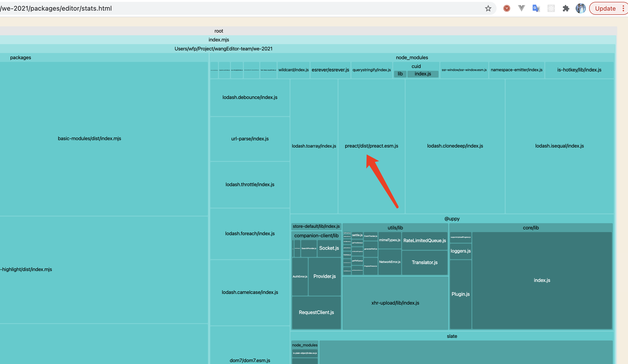628x364 pixels.
Task: Select the lodash.clonedeep/index.js block
Action: pyautogui.click(x=455, y=146)
